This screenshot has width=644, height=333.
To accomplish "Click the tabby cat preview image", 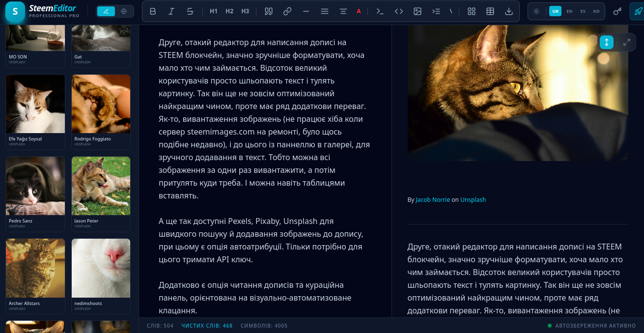I will click(518, 93).
